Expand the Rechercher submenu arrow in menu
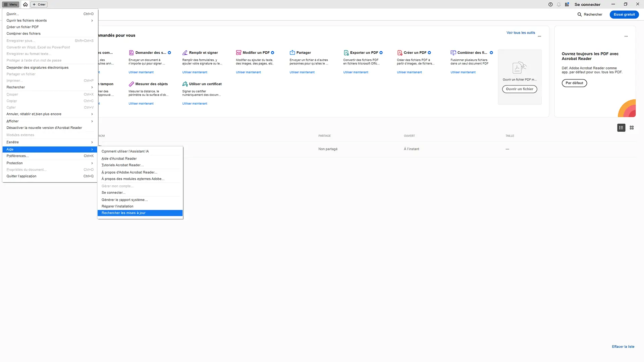 (x=92, y=87)
